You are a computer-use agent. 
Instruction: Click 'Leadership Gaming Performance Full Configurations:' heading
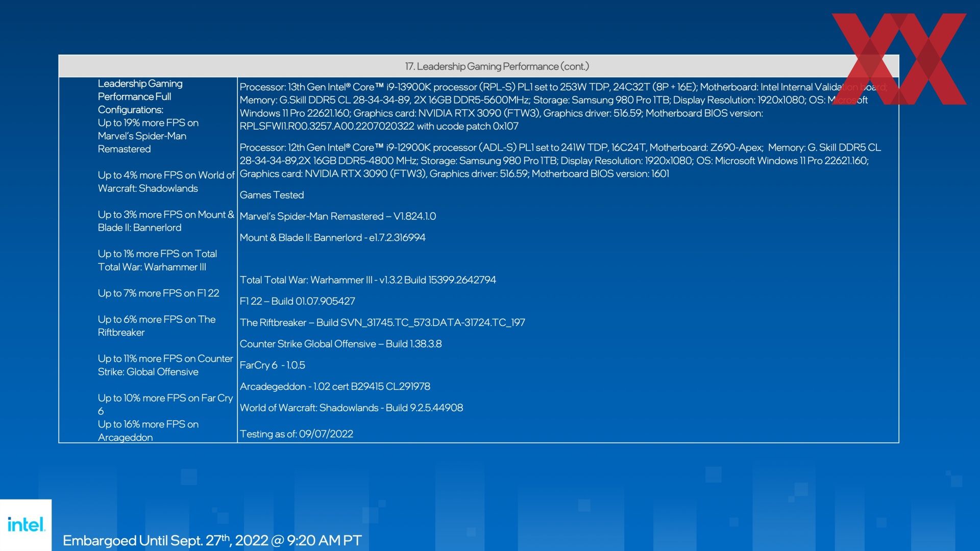click(x=140, y=96)
